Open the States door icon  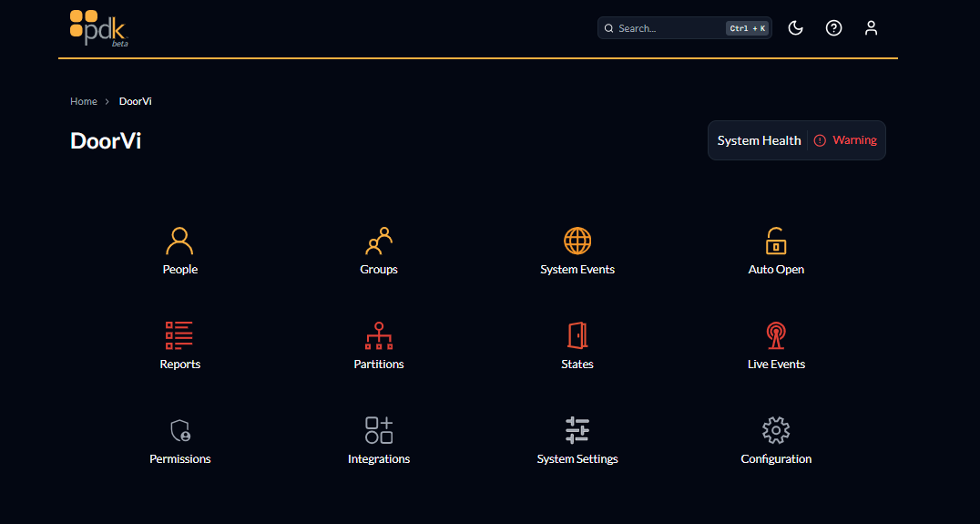pos(577,335)
